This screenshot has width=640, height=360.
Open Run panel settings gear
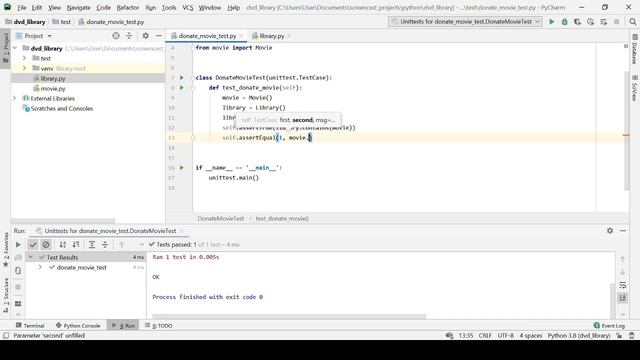pyautogui.click(x=610, y=231)
